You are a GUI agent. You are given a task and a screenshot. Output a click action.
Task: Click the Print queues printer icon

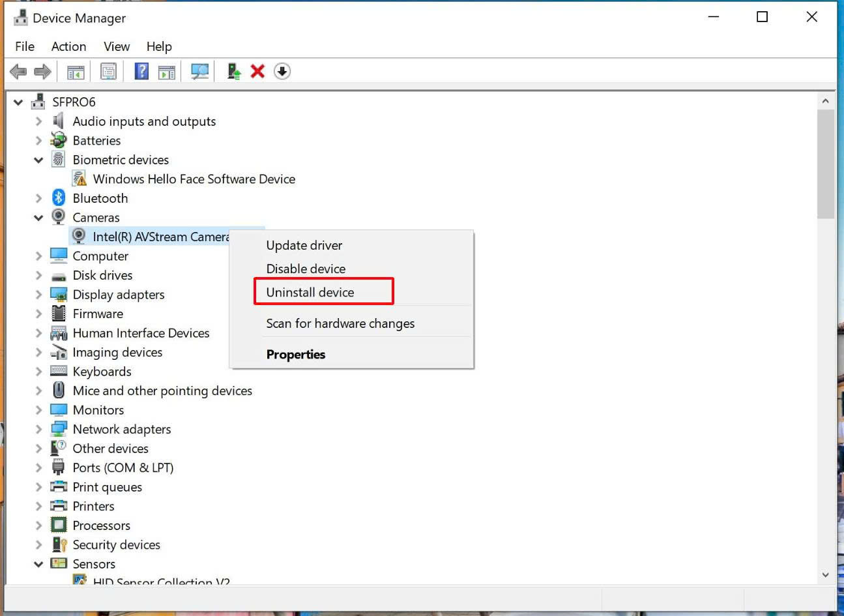pyautogui.click(x=59, y=486)
